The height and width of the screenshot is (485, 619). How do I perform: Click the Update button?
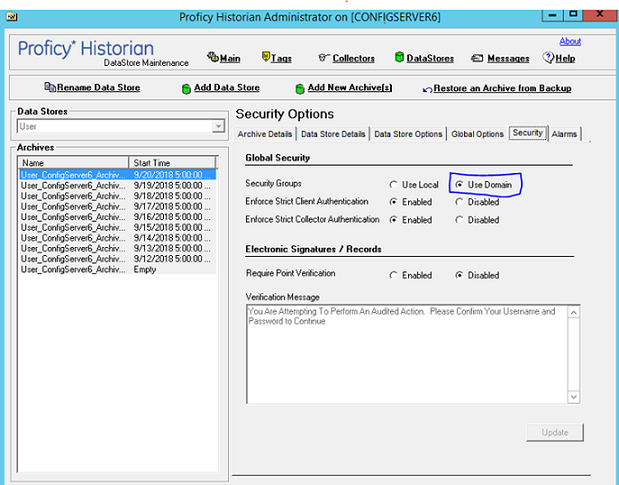click(x=555, y=433)
